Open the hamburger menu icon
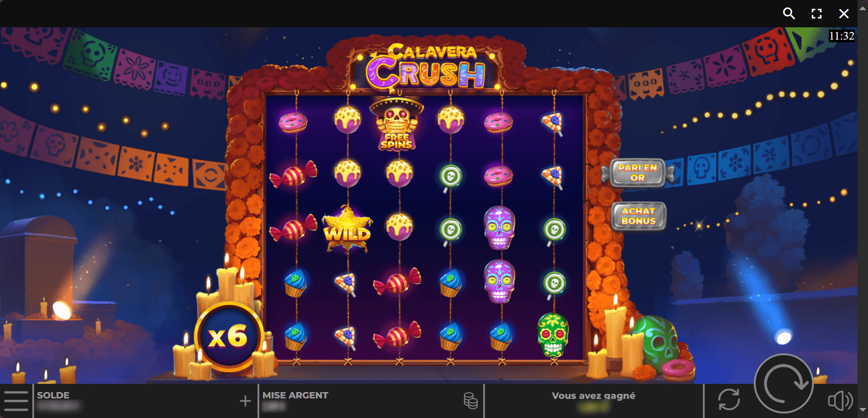 [x=16, y=401]
